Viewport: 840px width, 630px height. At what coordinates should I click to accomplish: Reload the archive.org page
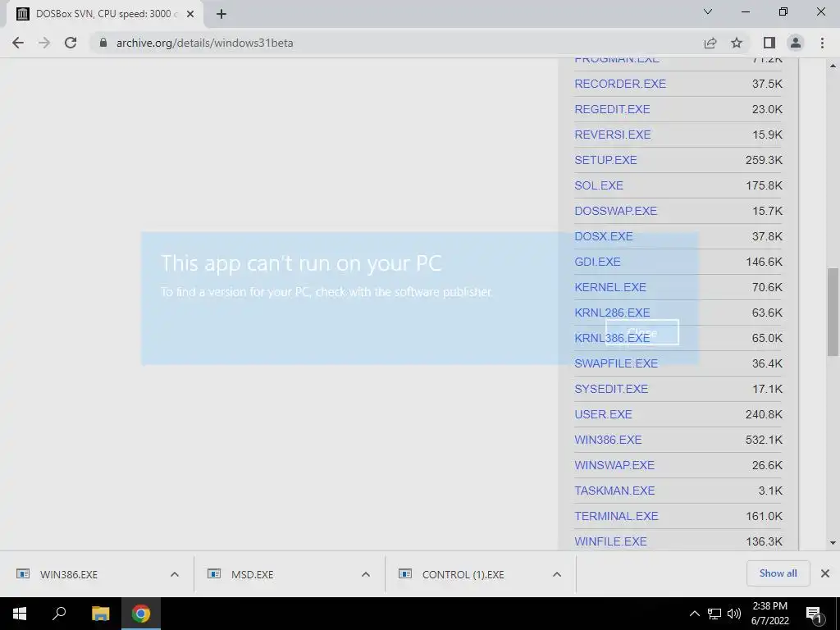coord(71,43)
